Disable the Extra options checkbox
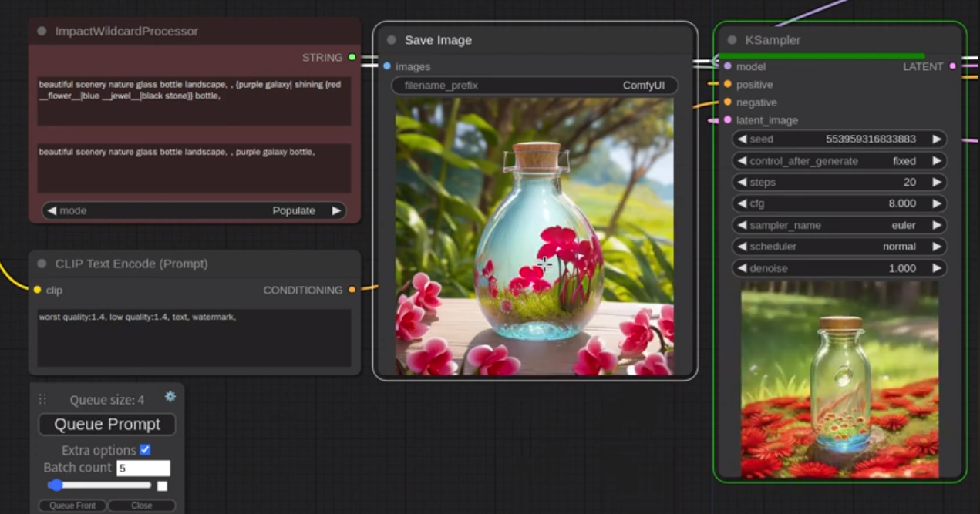Viewport: 980px width, 514px height. (x=145, y=450)
